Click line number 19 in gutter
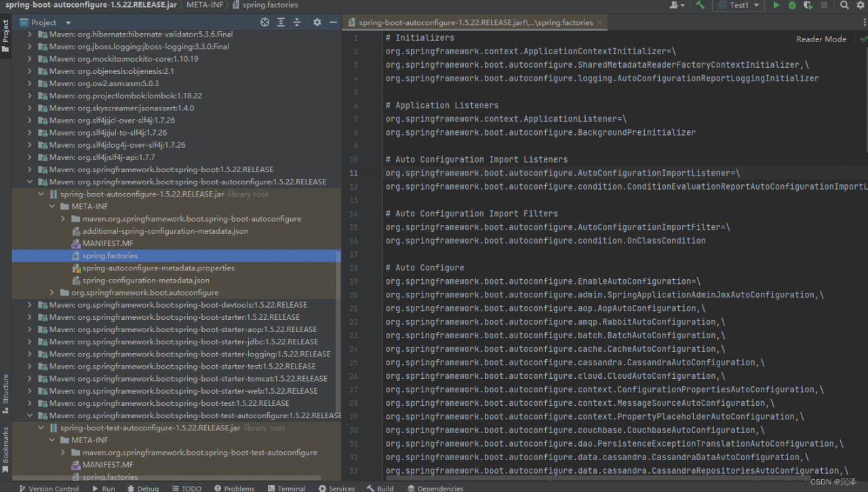Screen dimensions: 868x492 (353, 281)
